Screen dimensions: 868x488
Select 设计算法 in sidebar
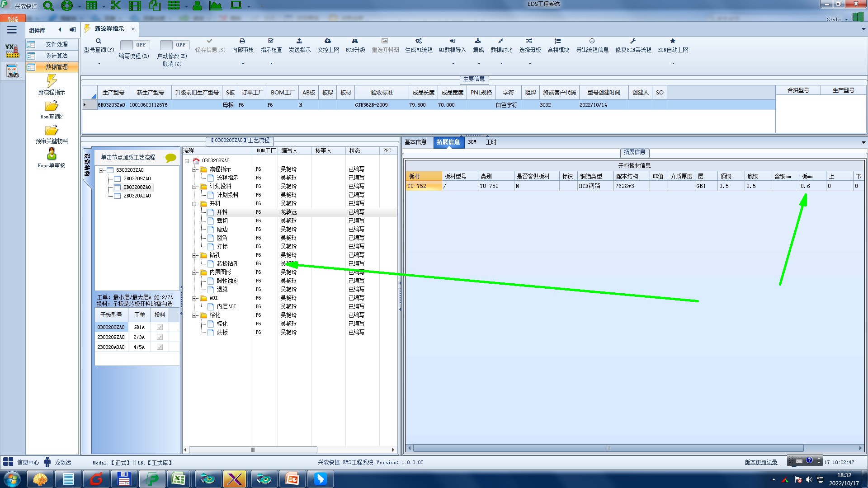(x=57, y=56)
